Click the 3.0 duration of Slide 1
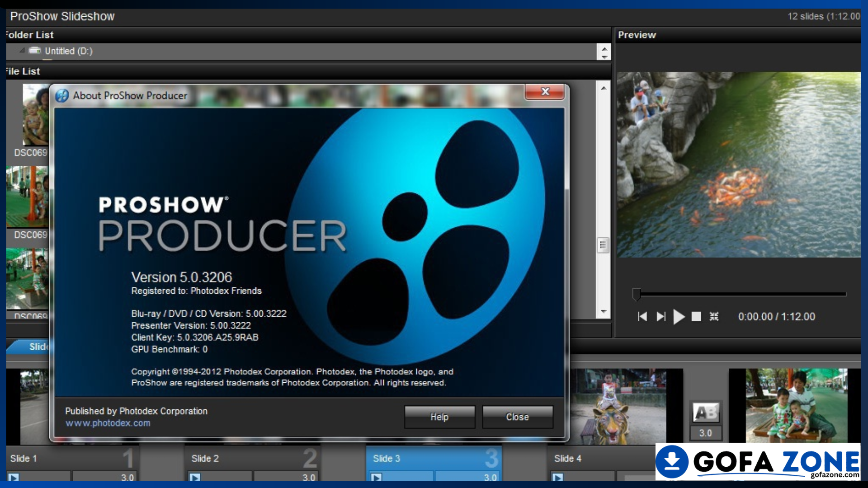Screen dimensions: 868x488 coord(127,477)
